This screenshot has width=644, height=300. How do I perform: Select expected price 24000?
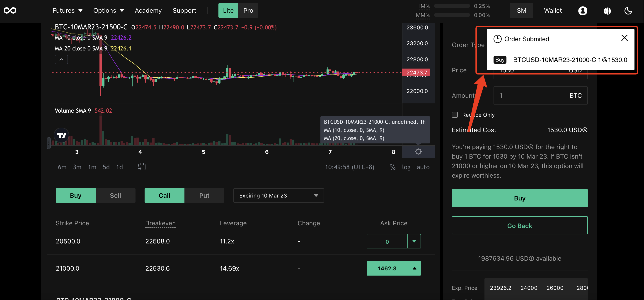528,288
